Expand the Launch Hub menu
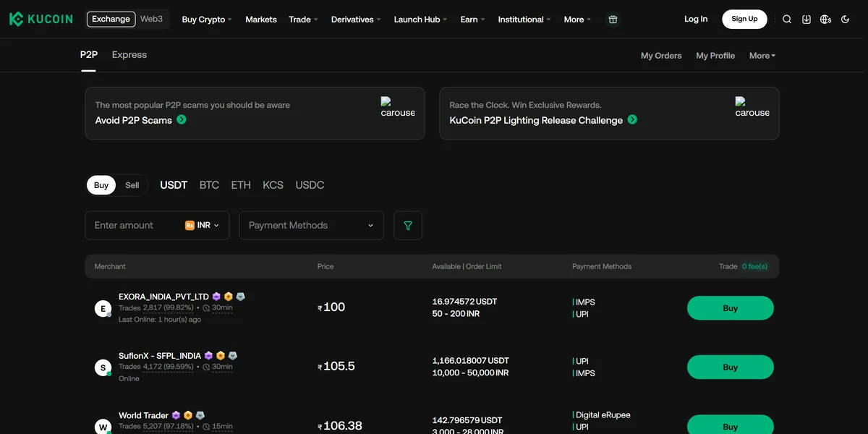Image resolution: width=868 pixels, height=434 pixels. [x=420, y=20]
